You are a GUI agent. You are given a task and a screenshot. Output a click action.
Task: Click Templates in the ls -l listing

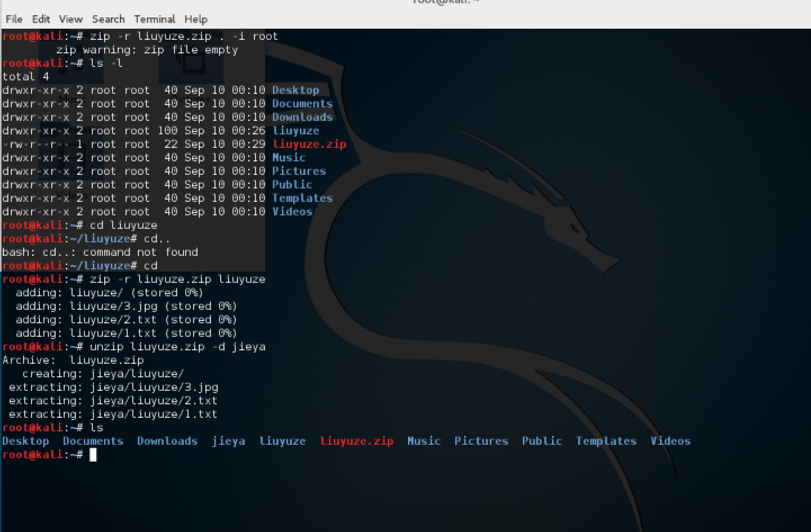tap(302, 198)
